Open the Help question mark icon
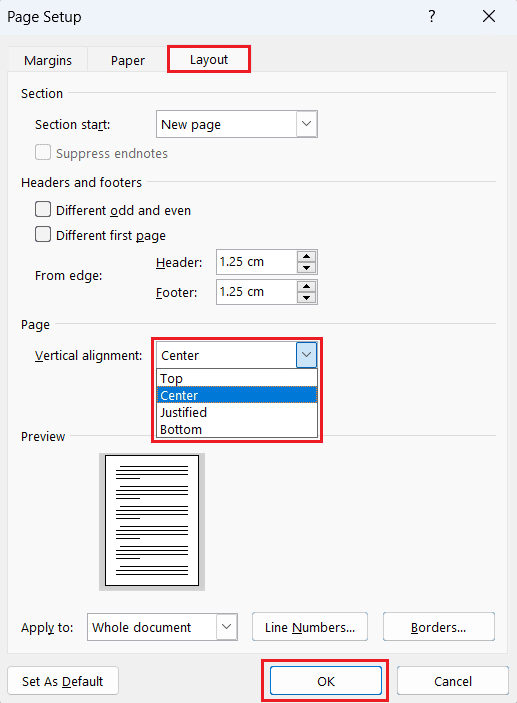The image size is (517, 703). pyautogui.click(x=431, y=17)
